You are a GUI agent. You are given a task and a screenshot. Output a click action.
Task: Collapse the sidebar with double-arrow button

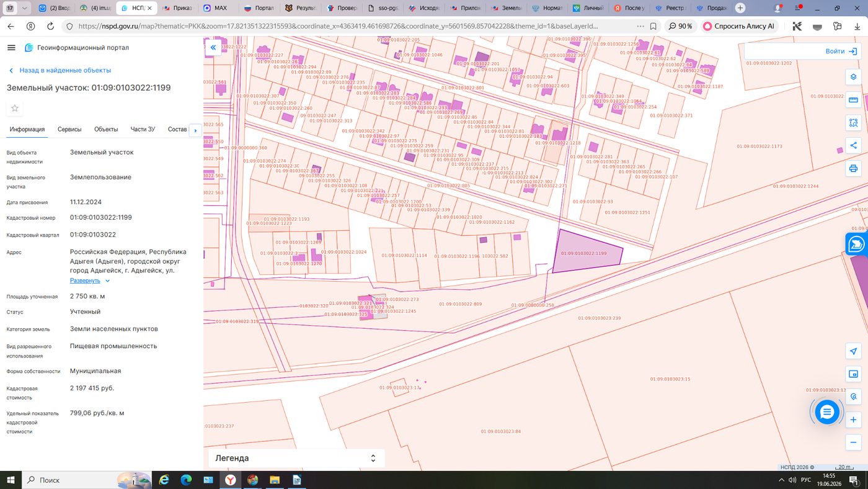pyautogui.click(x=213, y=47)
